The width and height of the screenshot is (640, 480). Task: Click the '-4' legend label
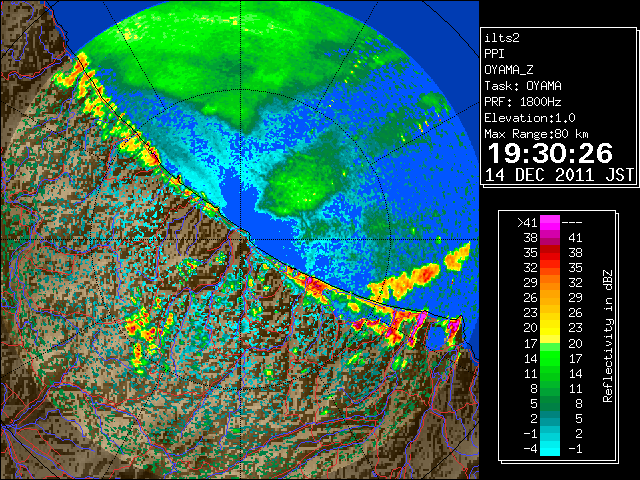coord(530,448)
